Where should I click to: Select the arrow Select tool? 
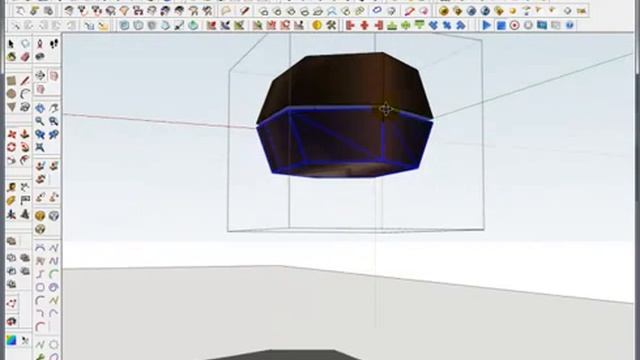pos(11,44)
